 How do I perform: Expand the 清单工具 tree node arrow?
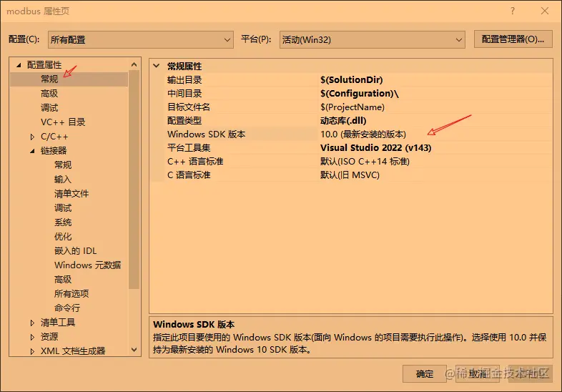click(x=32, y=323)
